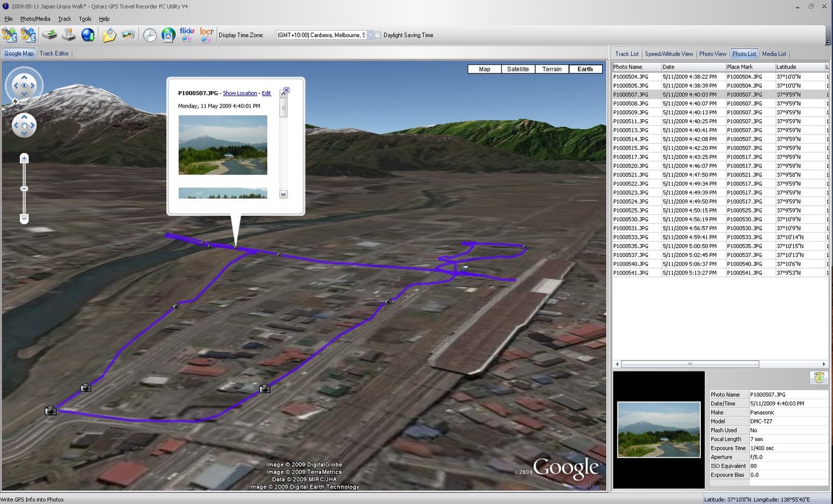Viewport: 833px width, 504px height.
Task: Click the camera marker at track's far-left end
Action: pos(51,411)
